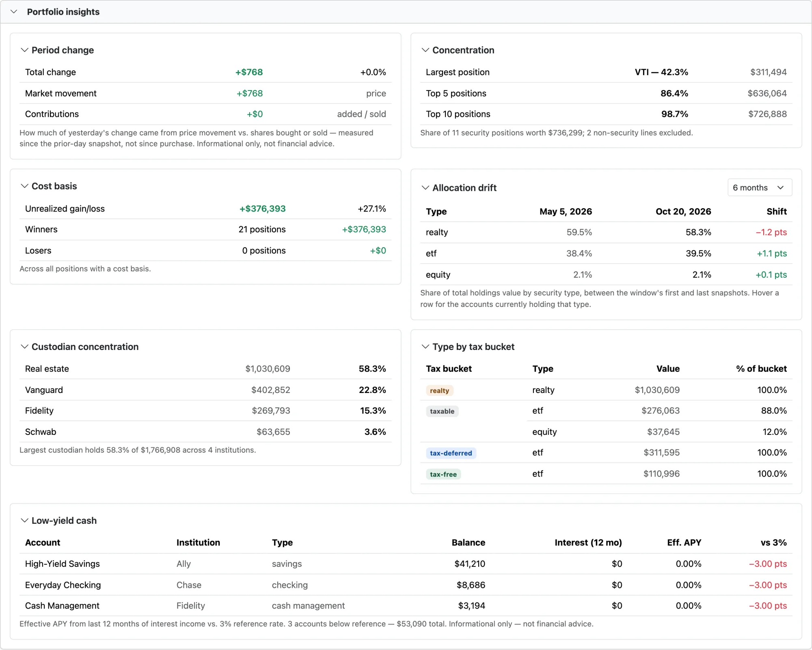
Task: Click the Largest position VTI — 42.3%
Action: click(x=661, y=72)
